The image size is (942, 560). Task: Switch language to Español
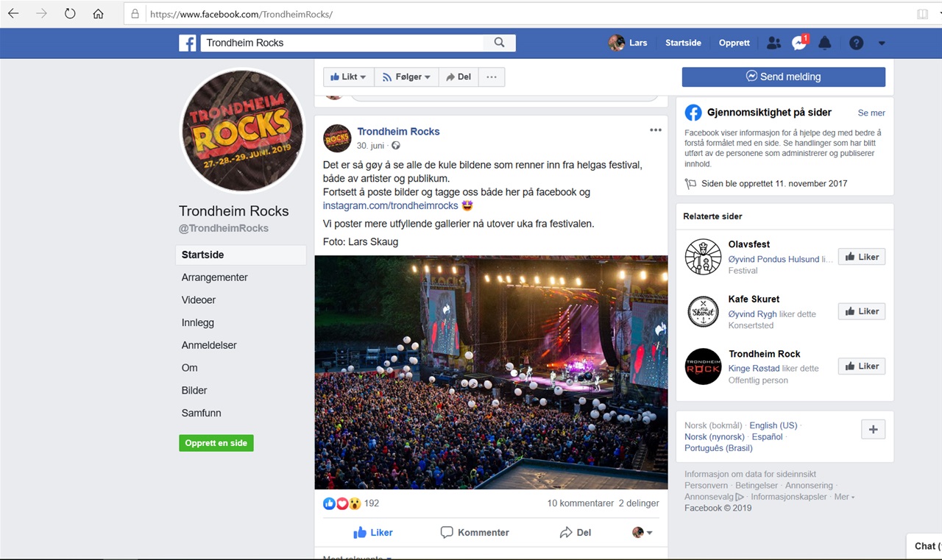click(x=767, y=436)
